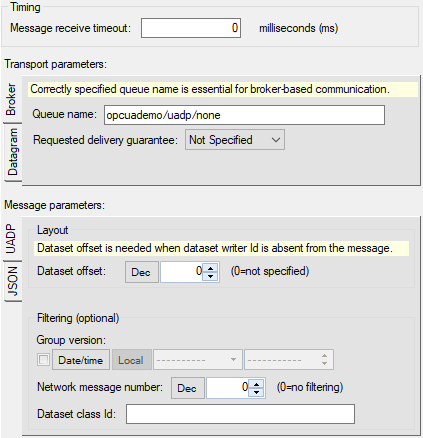
Task: Click the Network message number value field
Action: [x=228, y=388]
